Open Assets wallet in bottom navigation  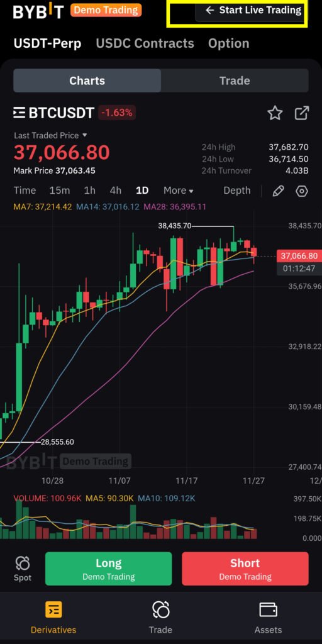tap(268, 618)
